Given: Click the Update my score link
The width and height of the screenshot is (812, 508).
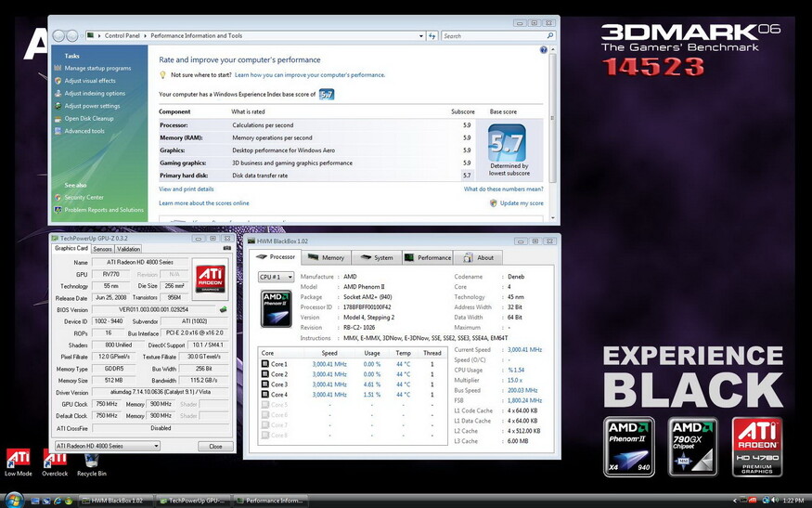Looking at the screenshot, I should coord(522,203).
